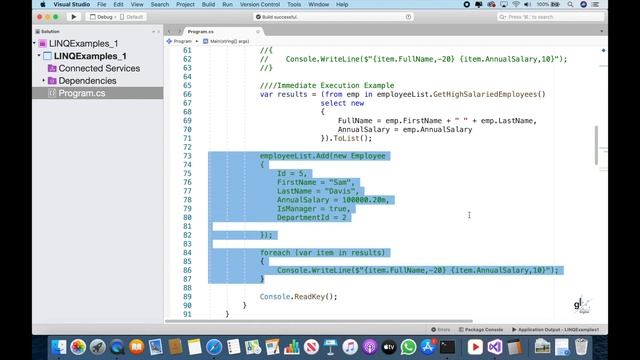
Task: Click the LINQExamples_1 solution icon
Action: point(43,43)
